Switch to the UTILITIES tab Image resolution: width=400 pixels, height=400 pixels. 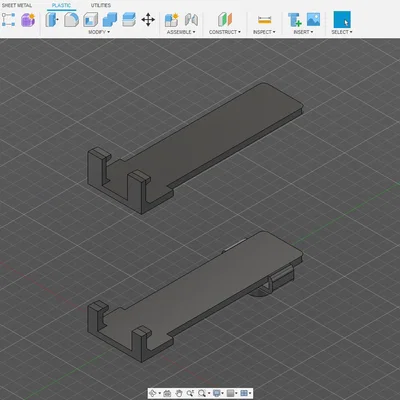[x=101, y=5]
